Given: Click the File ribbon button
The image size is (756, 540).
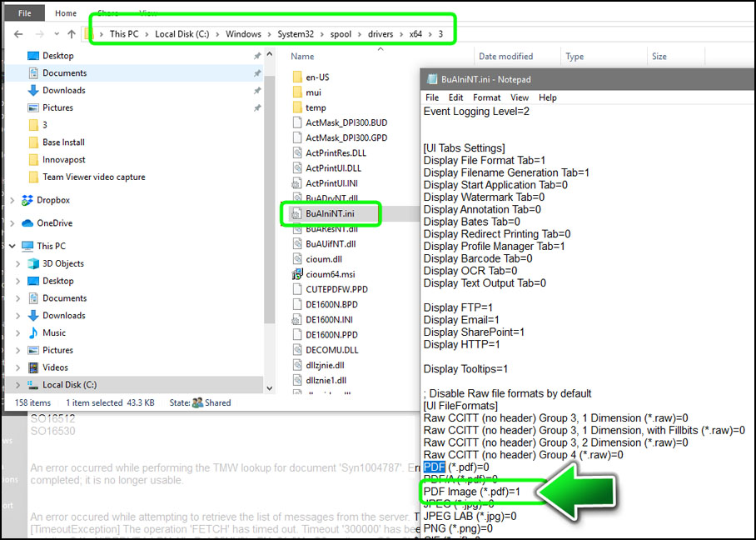Looking at the screenshot, I should point(24,13).
